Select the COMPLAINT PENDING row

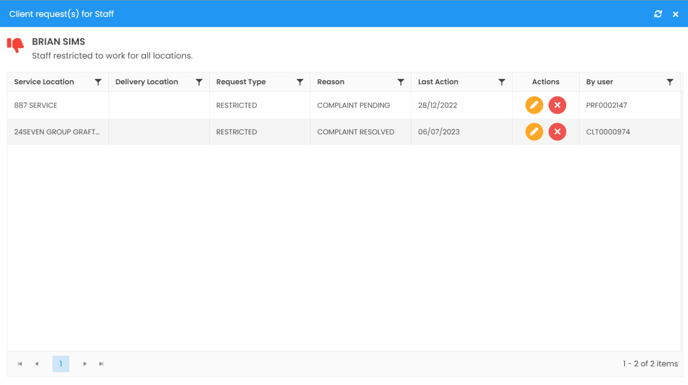click(x=344, y=105)
